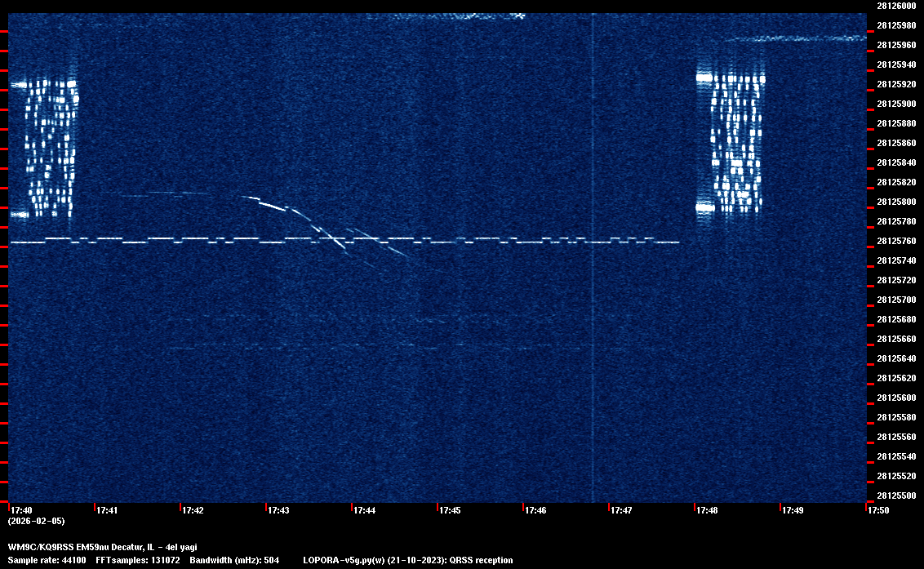
Task: Click the 28125760 frequency scale label
Action: pos(895,242)
